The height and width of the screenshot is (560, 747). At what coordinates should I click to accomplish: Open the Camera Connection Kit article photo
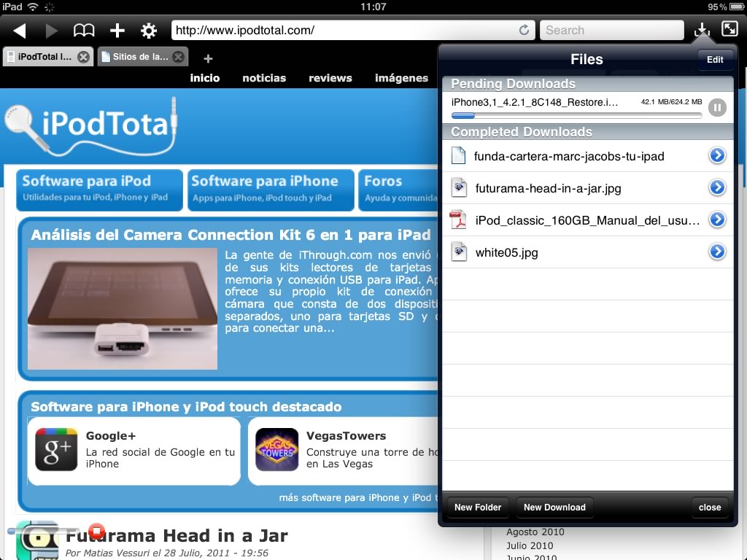click(x=123, y=309)
